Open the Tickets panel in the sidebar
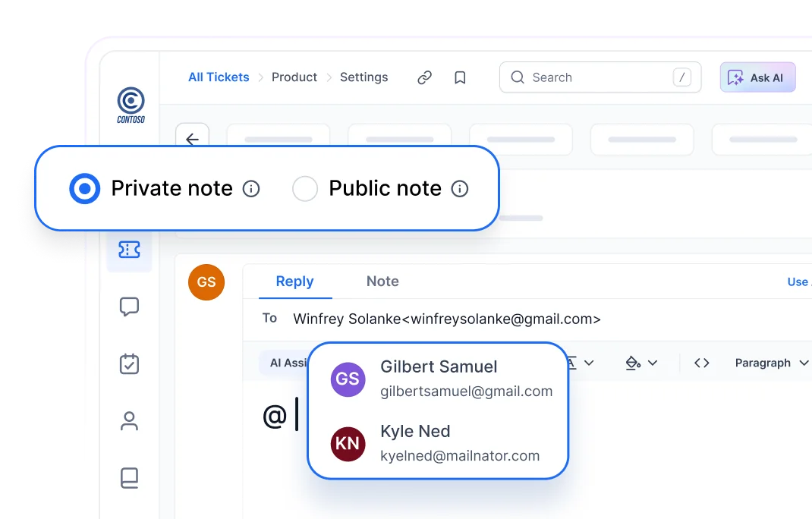The image size is (812, 519). (129, 249)
